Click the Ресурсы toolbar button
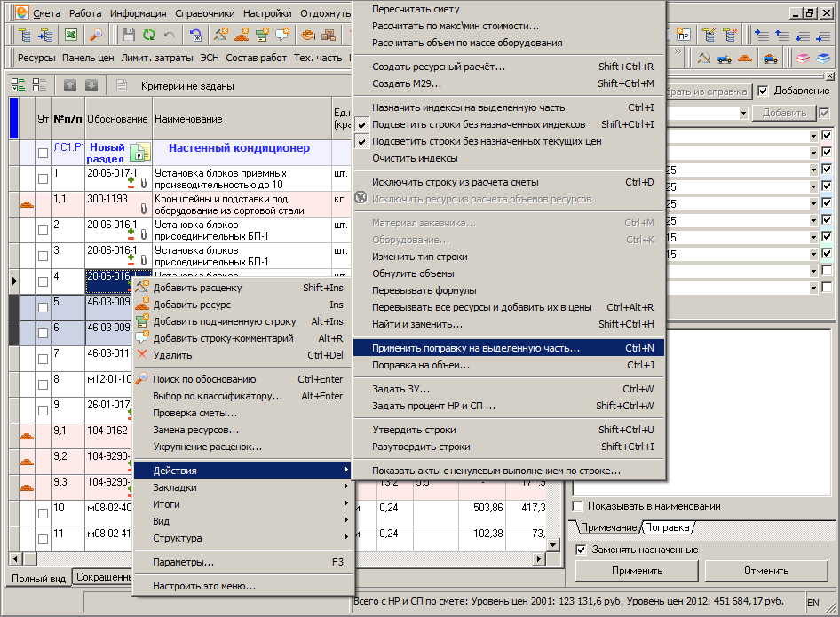 (x=36, y=58)
